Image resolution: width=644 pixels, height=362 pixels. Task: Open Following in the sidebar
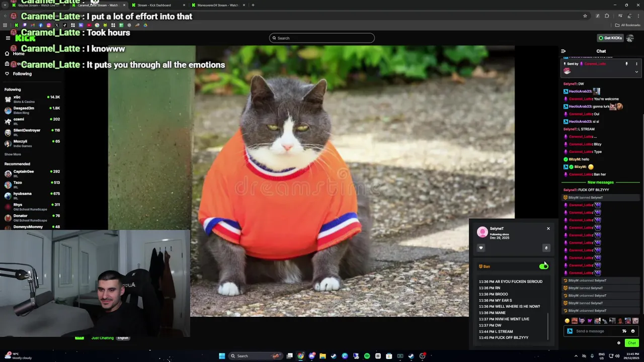[x=18, y=73]
